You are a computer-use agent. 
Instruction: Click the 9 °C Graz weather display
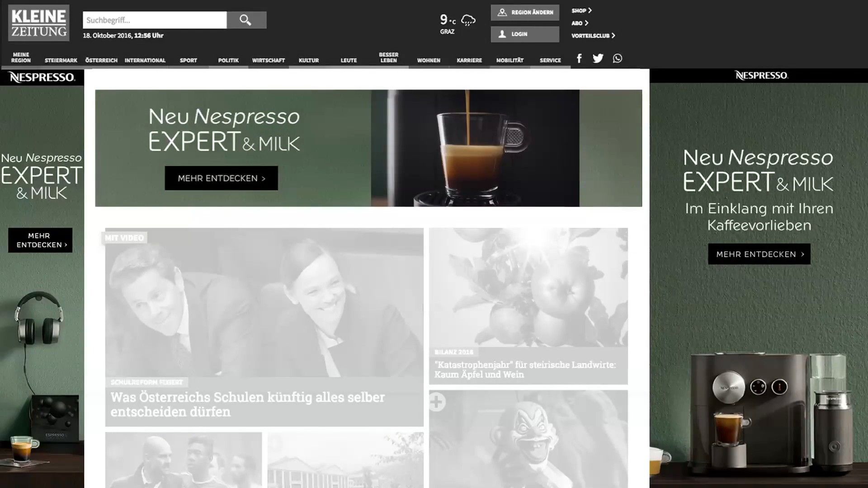(458, 24)
